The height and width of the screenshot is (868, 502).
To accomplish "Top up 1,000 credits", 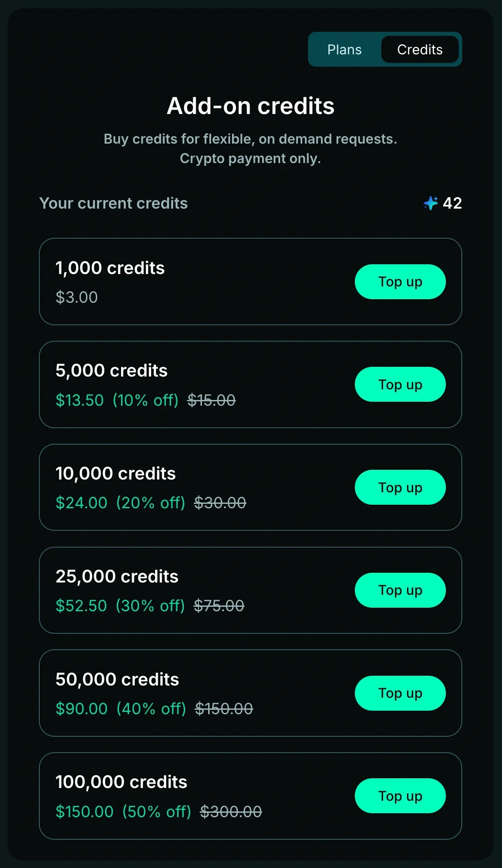I will click(400, 282).
